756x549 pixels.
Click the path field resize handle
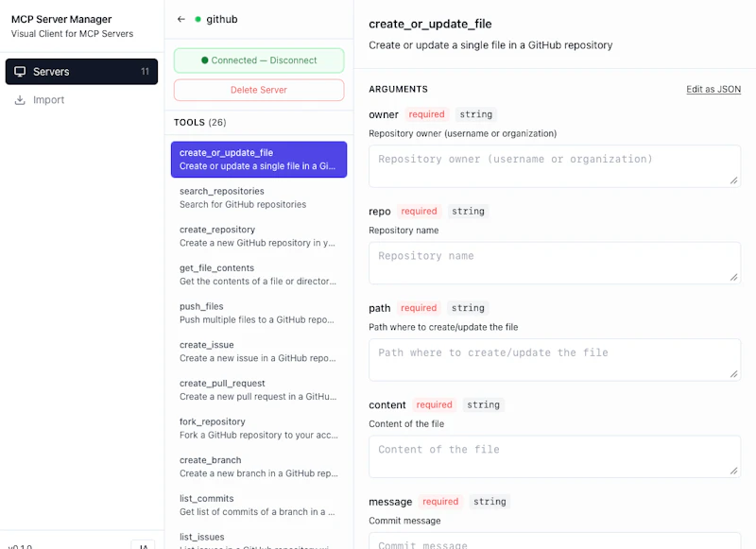[x=734, y=374]
